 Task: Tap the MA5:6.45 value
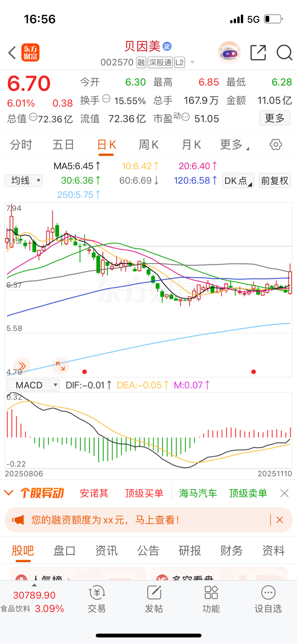(77, 166)
